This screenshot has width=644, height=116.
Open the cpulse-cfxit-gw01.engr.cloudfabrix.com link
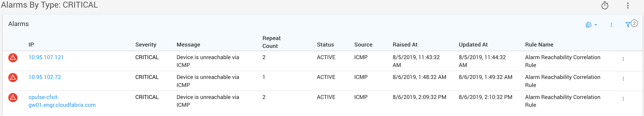click(x=62, y=101)
